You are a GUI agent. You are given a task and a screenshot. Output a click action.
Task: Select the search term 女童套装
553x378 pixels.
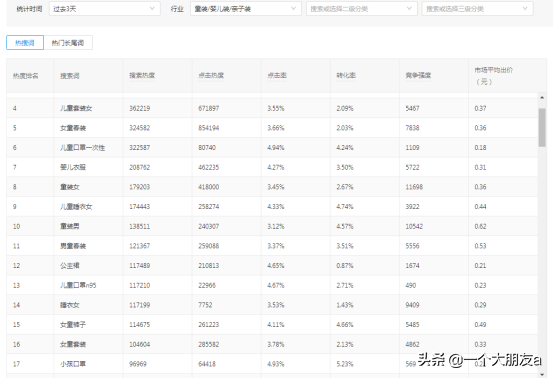tap(73, 345)
